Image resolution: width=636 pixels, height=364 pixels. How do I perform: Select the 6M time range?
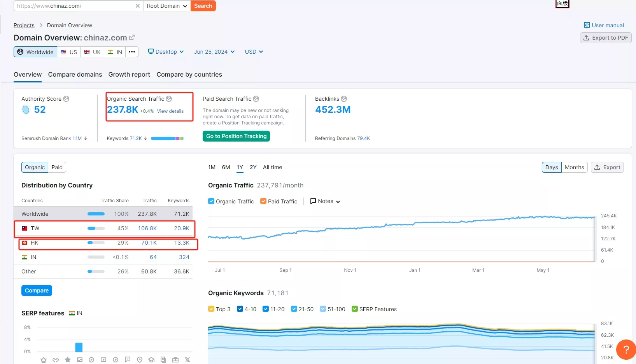click(x=226, y=167)
